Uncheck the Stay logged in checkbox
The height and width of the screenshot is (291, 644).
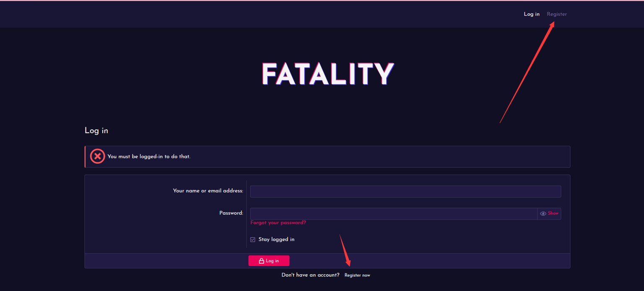click(x=253, y=239)
